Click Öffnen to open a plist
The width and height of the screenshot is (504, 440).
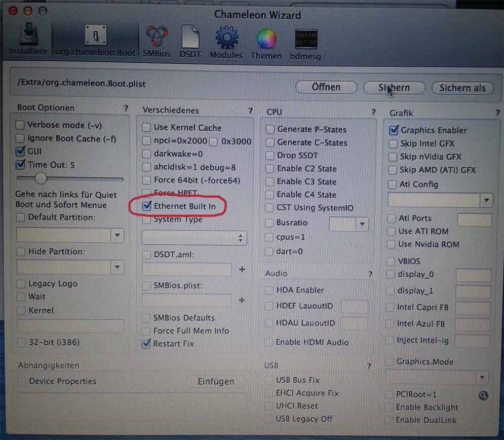[326, 87]
